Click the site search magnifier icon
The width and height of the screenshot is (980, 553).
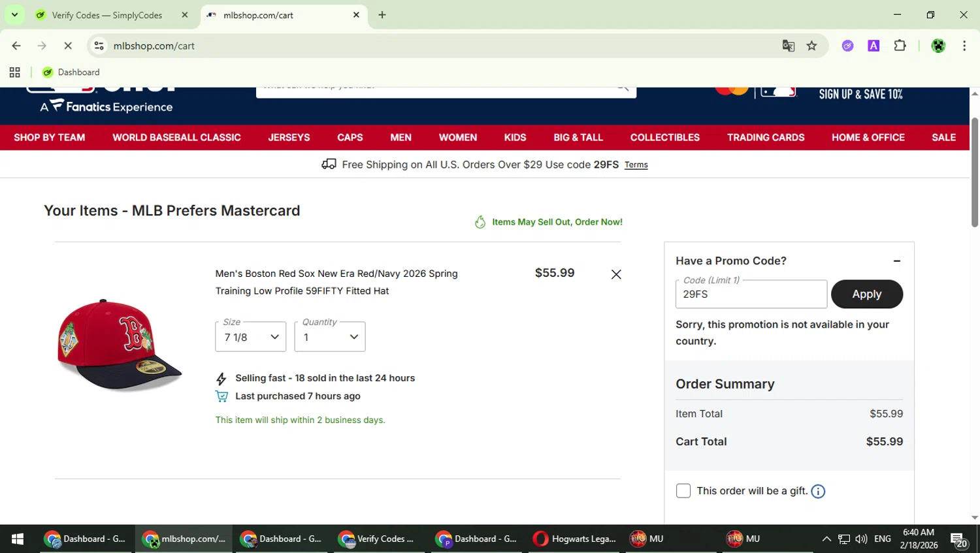[623, 88]
